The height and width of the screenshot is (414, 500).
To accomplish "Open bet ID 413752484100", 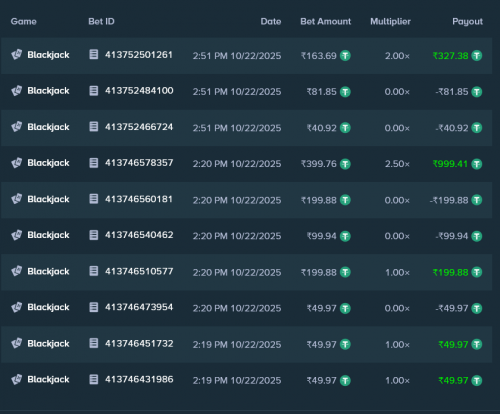I will point(139,91).
